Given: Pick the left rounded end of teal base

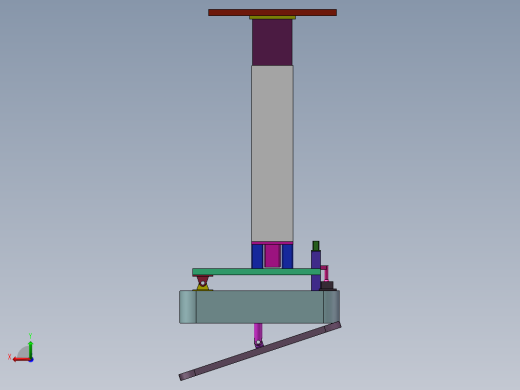Looking at the screenshot, I should (x=188, y=307).
